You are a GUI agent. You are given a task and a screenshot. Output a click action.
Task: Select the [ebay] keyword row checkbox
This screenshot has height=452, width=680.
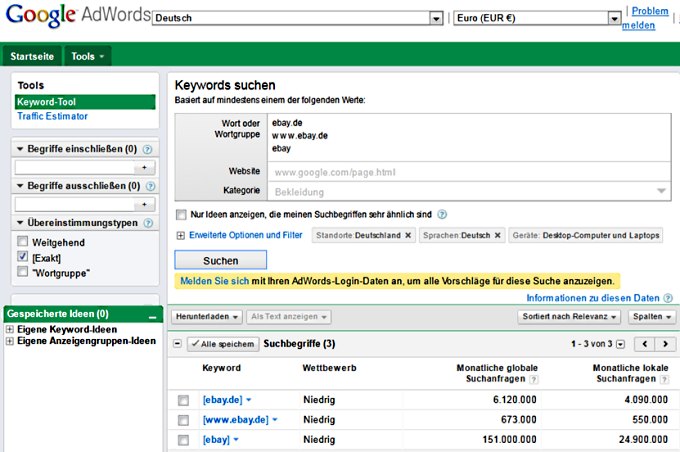pos(183,440)
